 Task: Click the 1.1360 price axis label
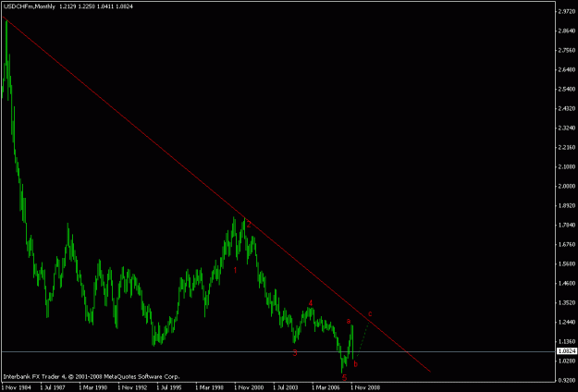coord(565,341)
